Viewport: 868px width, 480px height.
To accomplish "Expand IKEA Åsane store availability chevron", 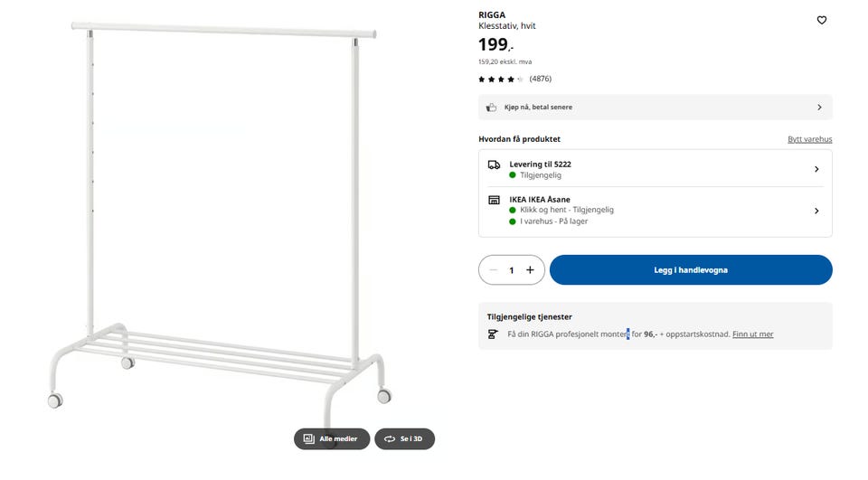I will [816, 211].
